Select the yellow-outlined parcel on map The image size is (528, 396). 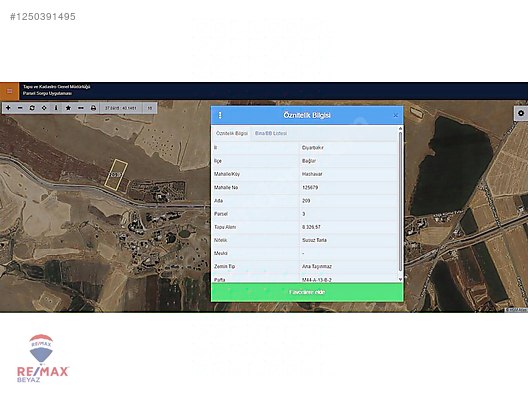[116, 174]
